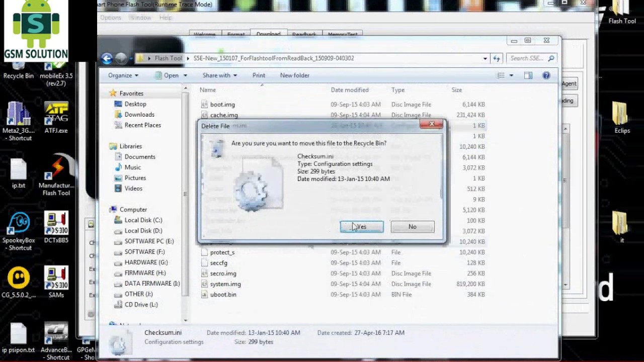Expand the view options dropdown arrow

511,75
